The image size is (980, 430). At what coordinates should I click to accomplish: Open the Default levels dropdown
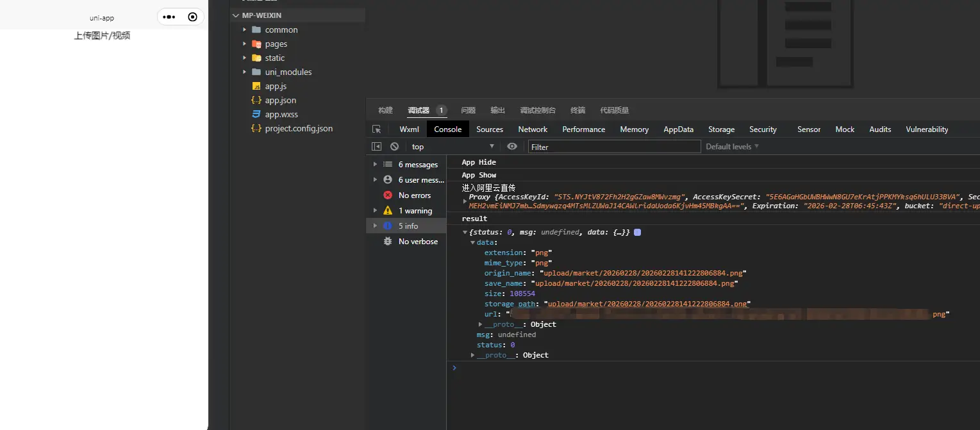(732, 147)
